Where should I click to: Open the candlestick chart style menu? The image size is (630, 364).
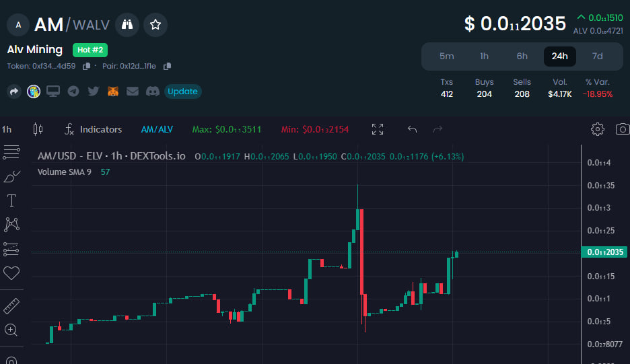coord(38,129)
